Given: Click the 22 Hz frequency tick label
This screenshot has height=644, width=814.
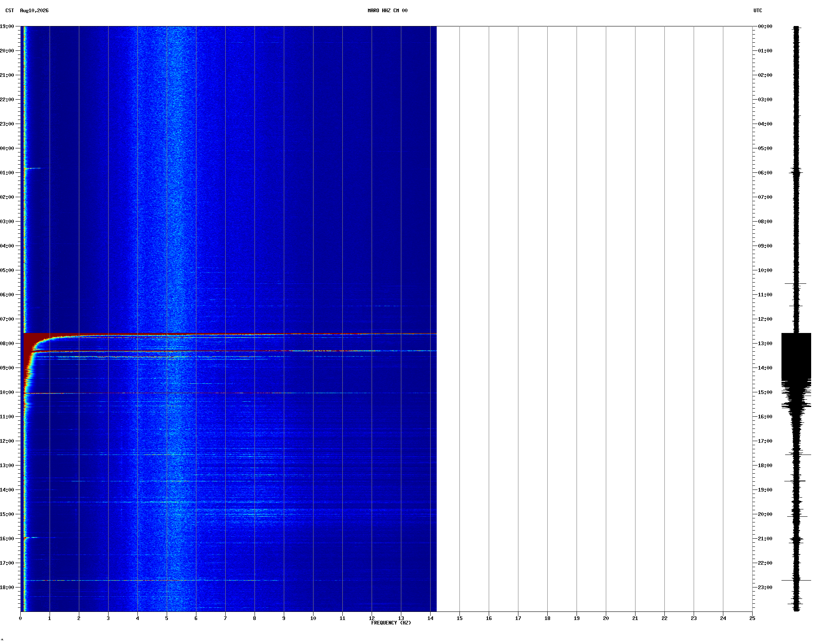Looking at the screenshot, I should pos(664,618).
